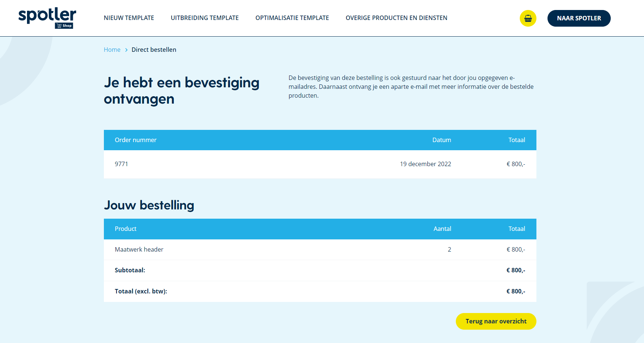Click the confirmation e-mail information paragraph

click(411, 87)
